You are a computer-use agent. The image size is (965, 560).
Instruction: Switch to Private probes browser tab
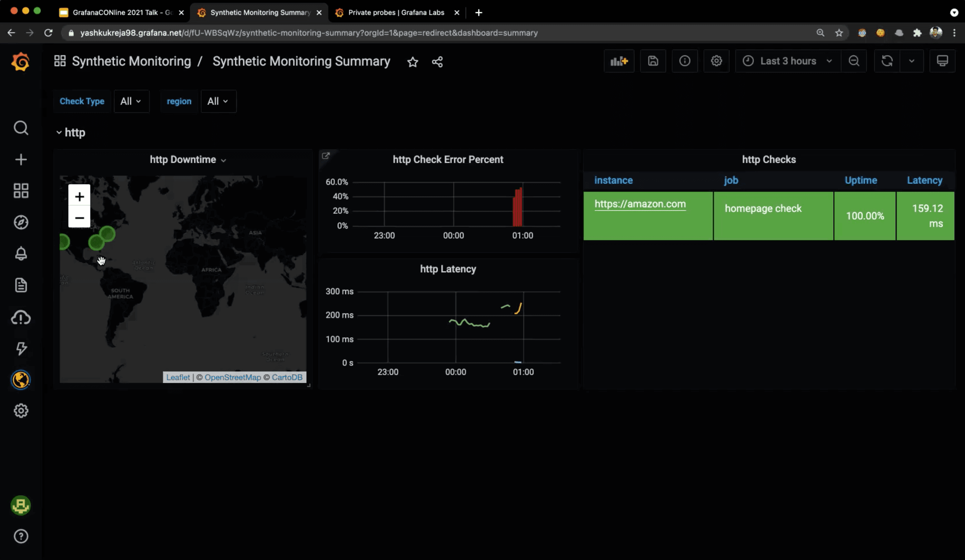click(x=396, y=13)
